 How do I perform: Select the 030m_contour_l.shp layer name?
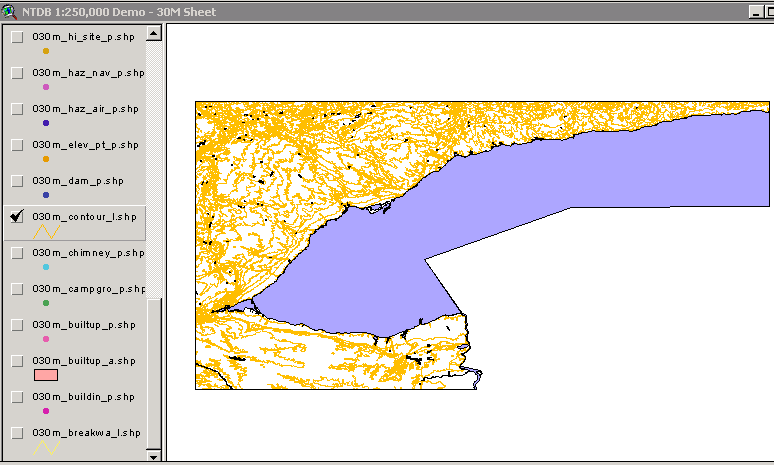pos(84,217)
